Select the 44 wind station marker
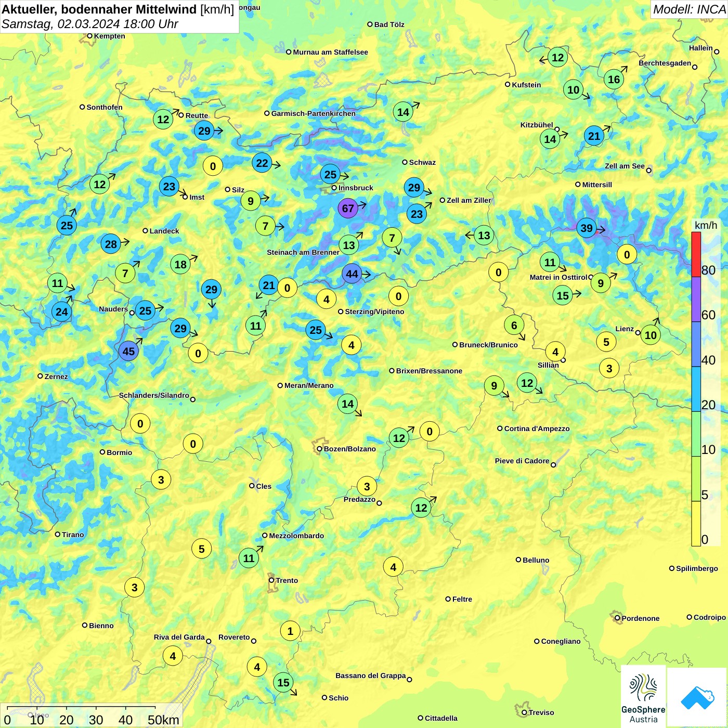The height and width of the screenshot is (728, 728). [352, 274]
